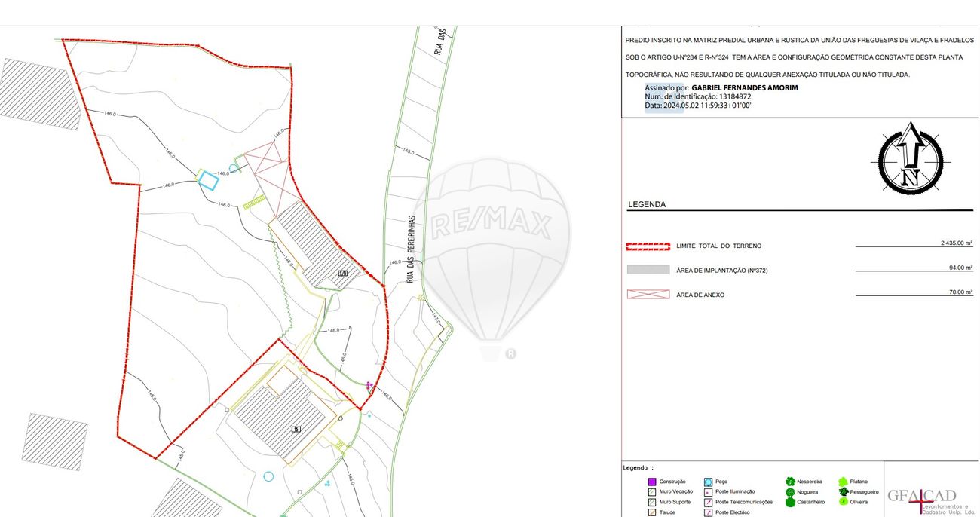The height and width of the screenshot is (517, 980).
Task: Click the Oliveira tree symbol
Action: (843, 501)
